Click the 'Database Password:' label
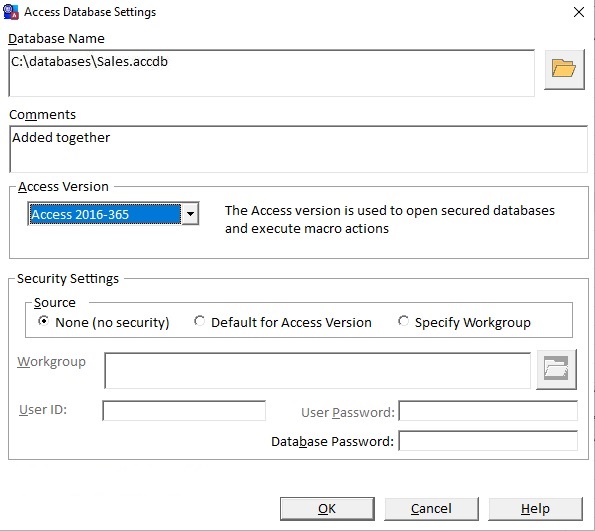This screenshot has height=531, width=595. pyautogui.click(x=332, y=441)
